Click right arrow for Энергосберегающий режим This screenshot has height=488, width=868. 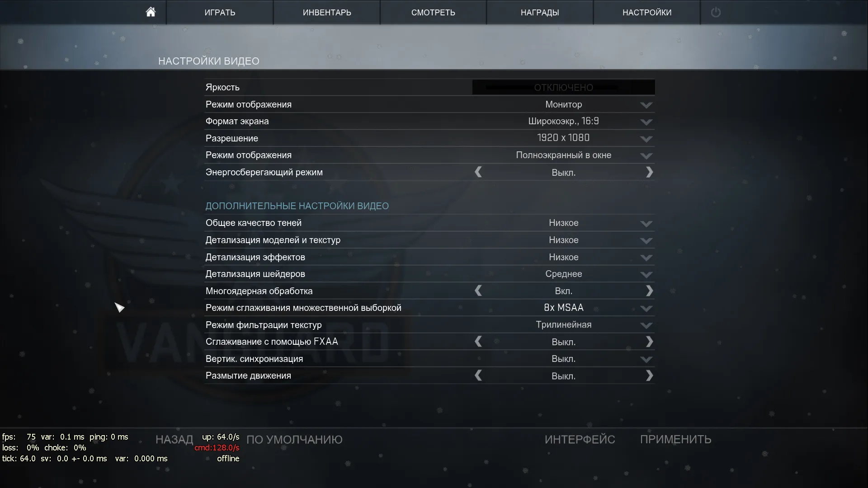(649, 172)
